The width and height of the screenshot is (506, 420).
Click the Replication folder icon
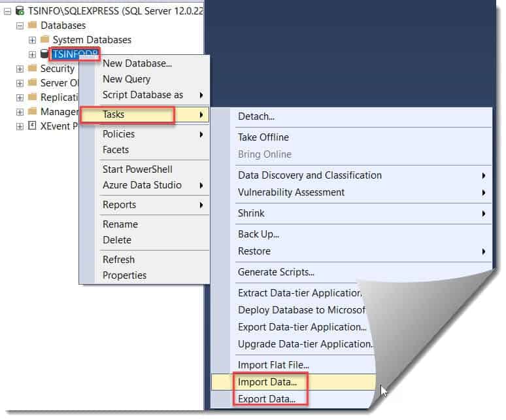click(32, 97)
